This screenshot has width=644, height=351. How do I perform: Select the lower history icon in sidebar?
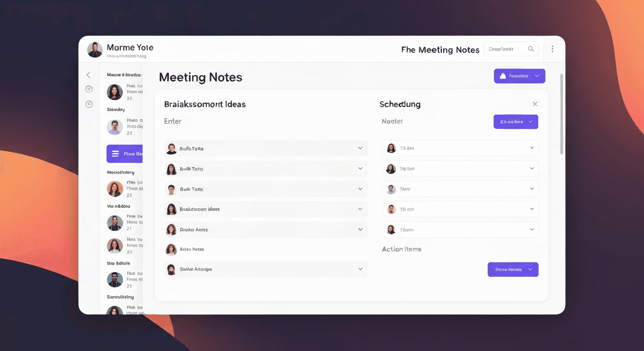tap(89, 104)
